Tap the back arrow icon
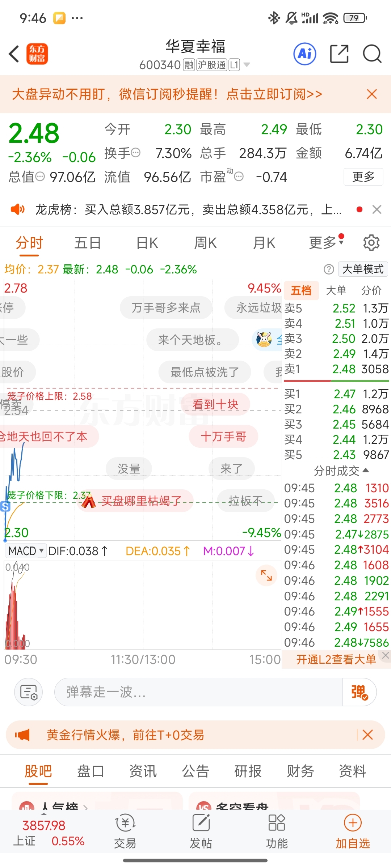Viewport: 391px width, 868px height. 14,54
